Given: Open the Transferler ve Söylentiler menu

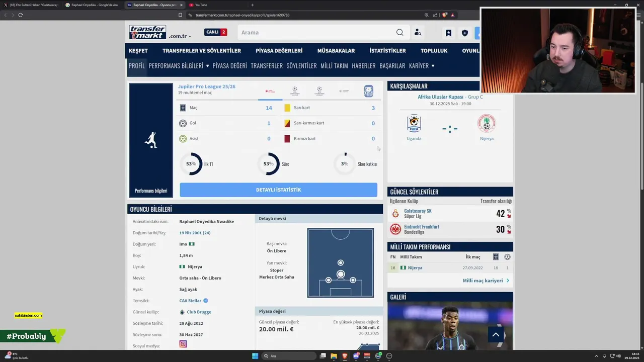Looking at the screenshot, I should [x=202, y=51].
